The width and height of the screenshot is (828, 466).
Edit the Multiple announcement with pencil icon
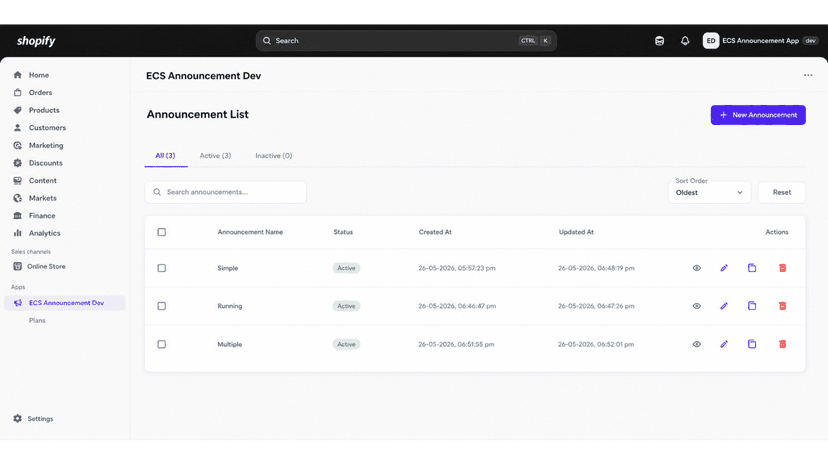tap(724, 344)
